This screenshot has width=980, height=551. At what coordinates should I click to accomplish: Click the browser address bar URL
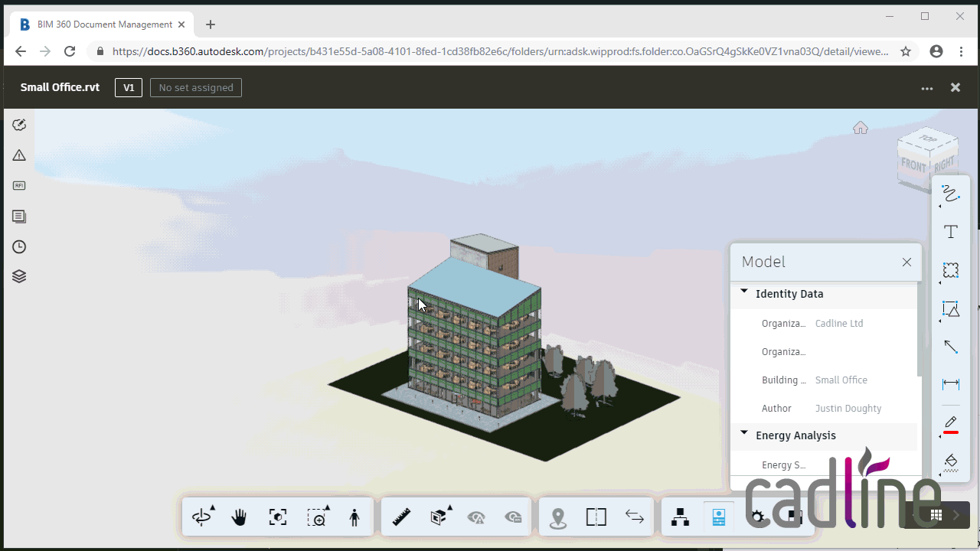point(500,51)
